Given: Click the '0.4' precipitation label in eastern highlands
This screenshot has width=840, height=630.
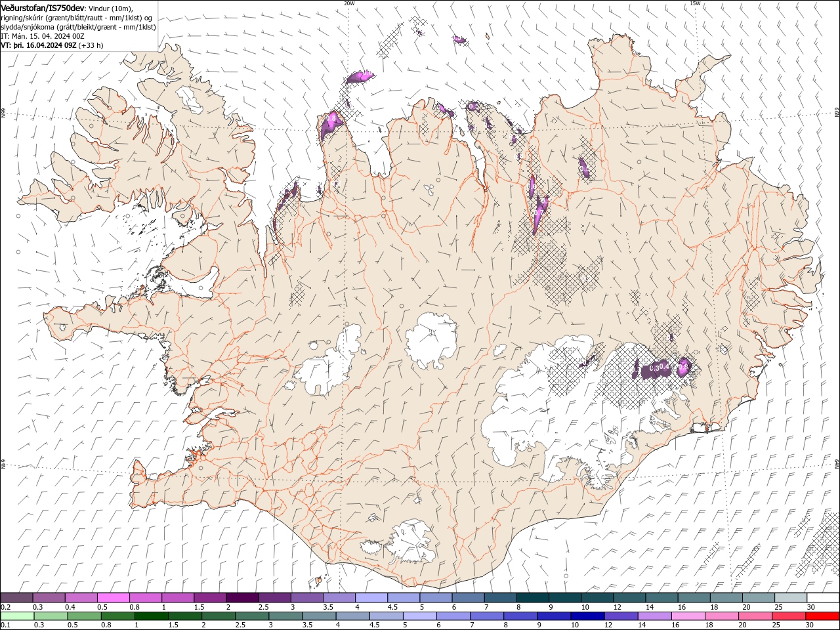Looking at the screenshot, I should (663, 367).
